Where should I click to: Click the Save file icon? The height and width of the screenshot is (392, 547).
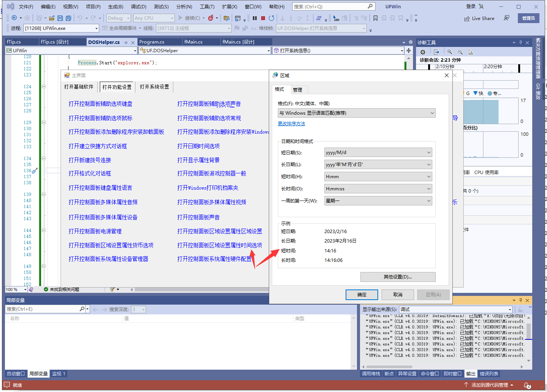coord(60,18)
